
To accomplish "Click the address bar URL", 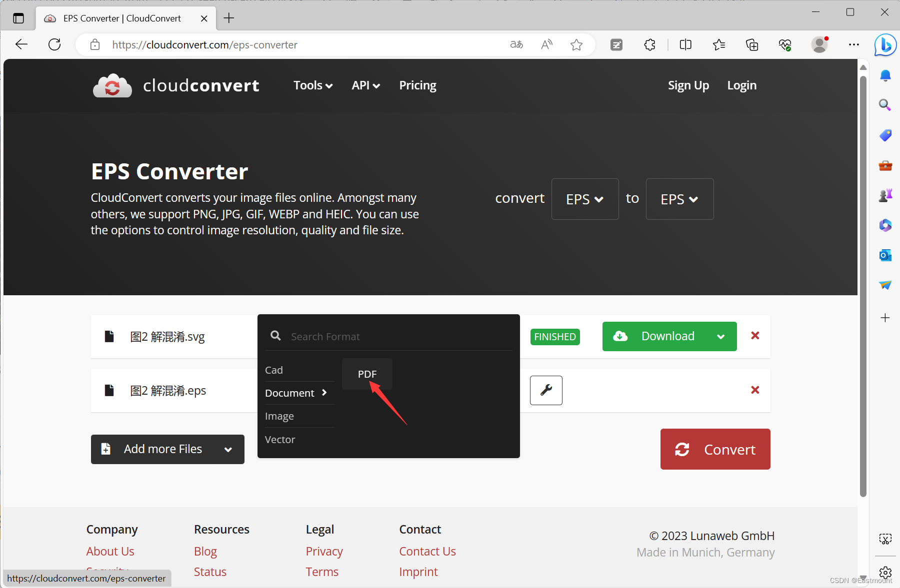I will pos(204,45).
